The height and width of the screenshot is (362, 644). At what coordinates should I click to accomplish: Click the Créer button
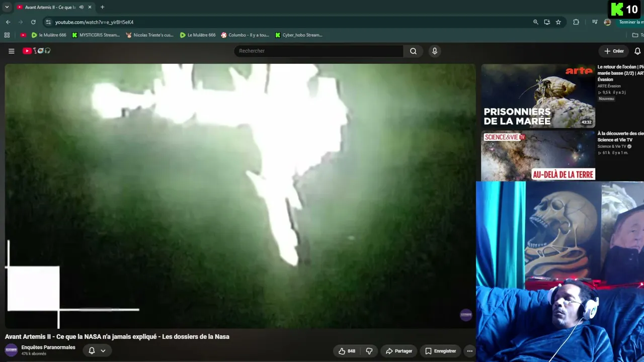point(614,51)
